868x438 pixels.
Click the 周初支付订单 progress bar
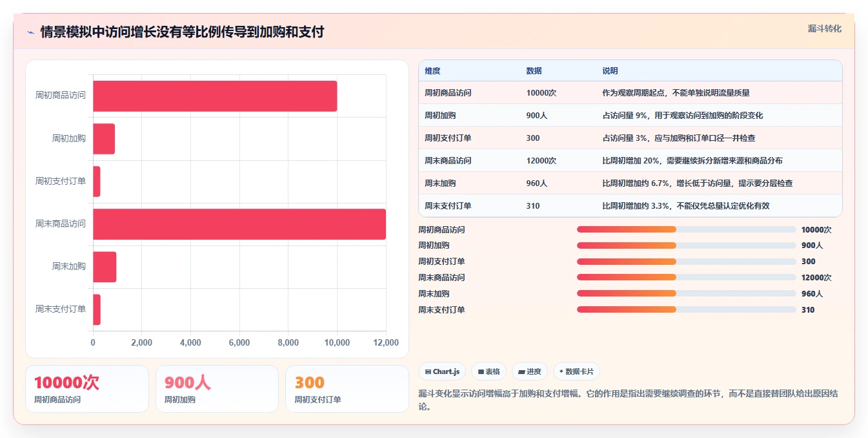pyautogui.click(x=687, y=262)
